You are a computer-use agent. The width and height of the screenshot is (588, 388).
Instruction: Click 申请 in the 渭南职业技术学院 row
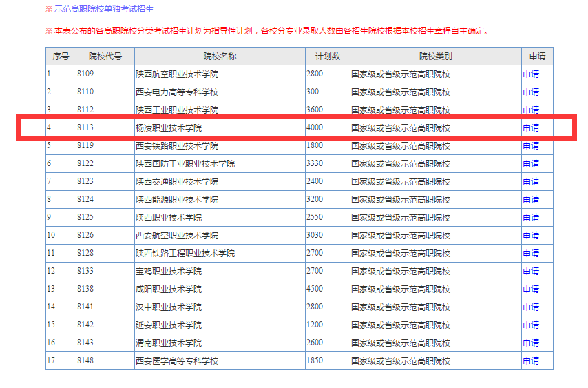530,343
